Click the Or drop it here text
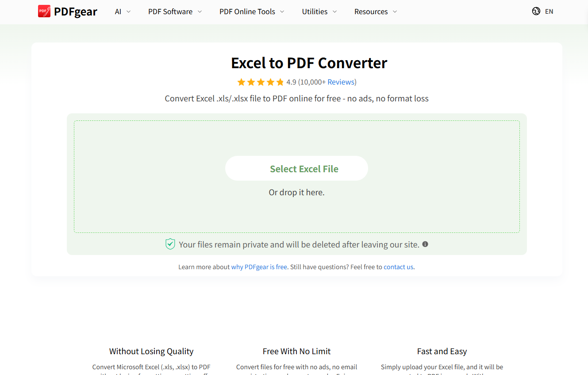 296,192
